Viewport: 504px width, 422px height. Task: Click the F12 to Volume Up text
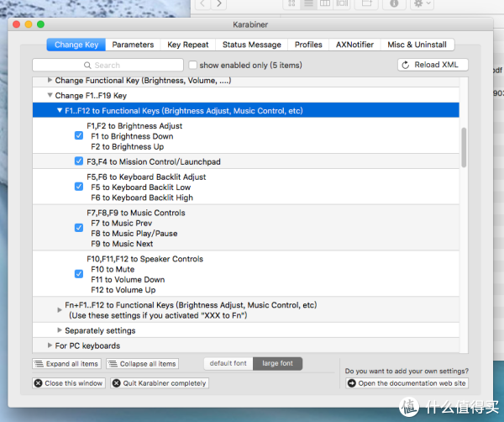click(123, 290)
